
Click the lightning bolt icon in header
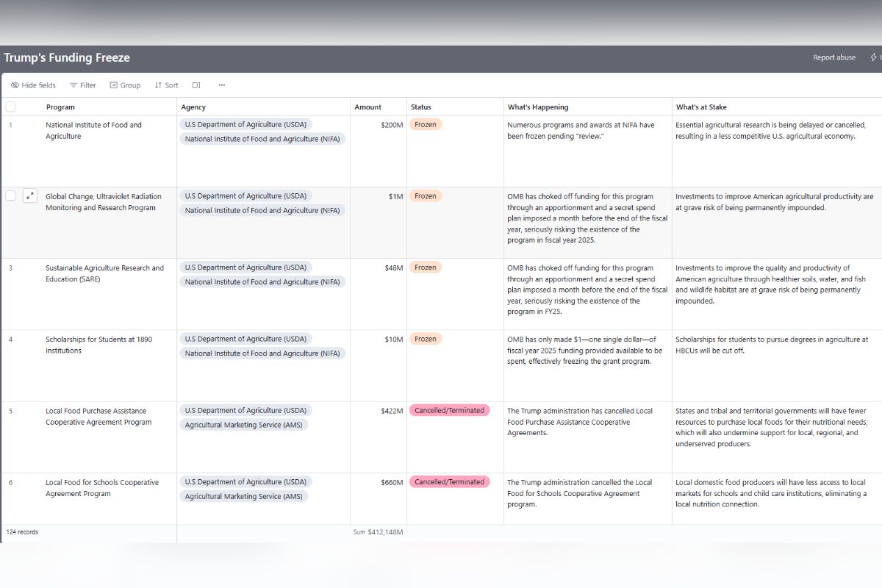[873, 57]
